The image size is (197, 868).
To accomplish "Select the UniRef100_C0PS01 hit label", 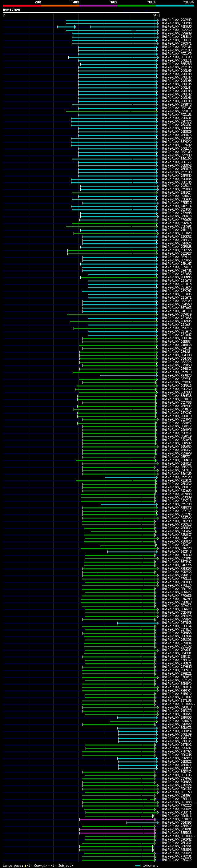I will tap(177, 846).
